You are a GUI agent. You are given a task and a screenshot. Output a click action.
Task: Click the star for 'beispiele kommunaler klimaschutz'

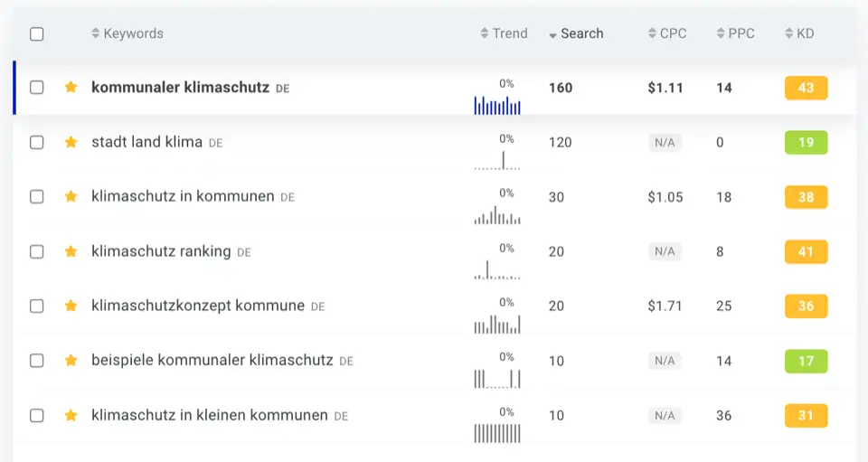pyautogui.click(x=71, y=360)
